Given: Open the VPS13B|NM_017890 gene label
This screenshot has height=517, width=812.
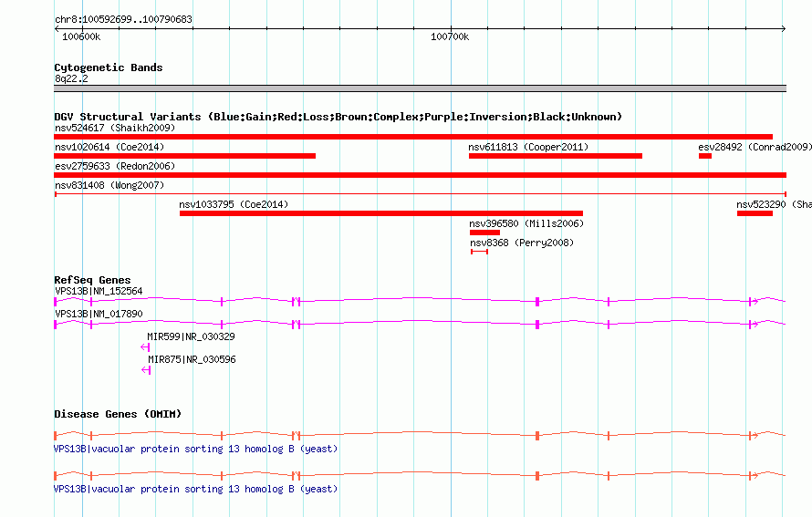Looking at the screenshot, I should (x=99, y=315).
